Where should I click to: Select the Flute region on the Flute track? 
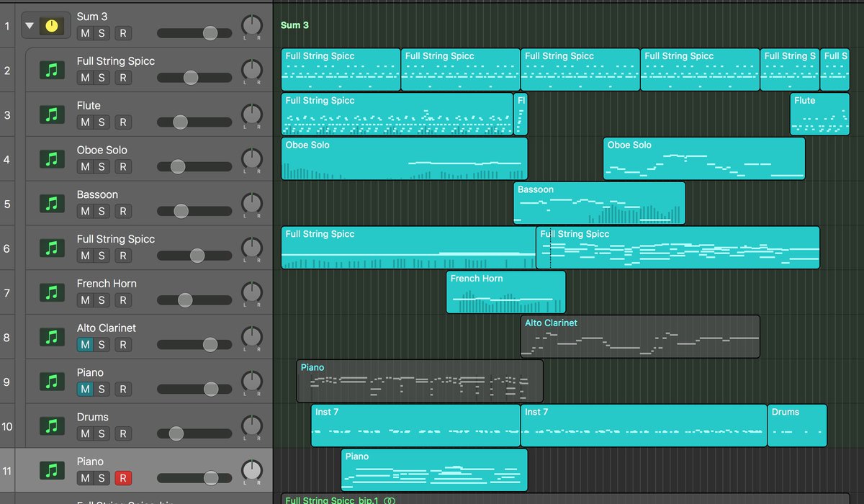(x=819, y=114)
